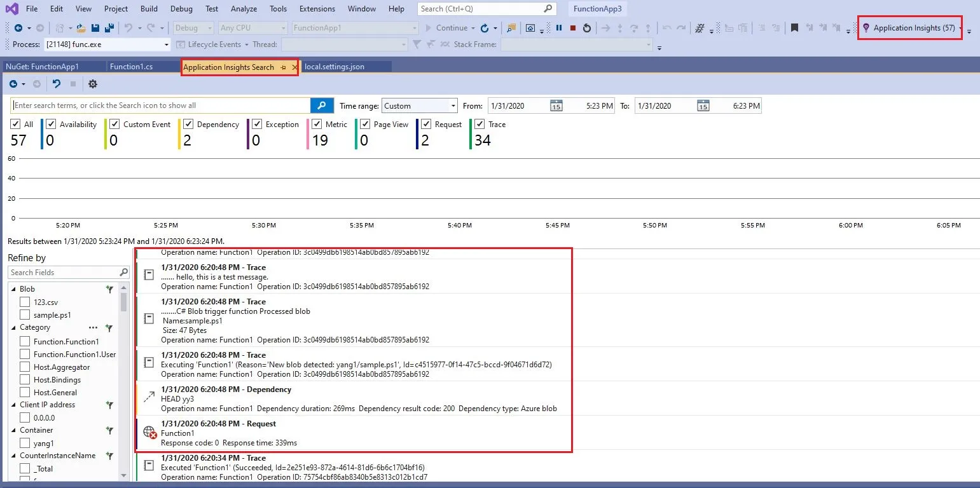
Task: Click the Hot Reload refresh icon next to Continue
Action: point(485,28)
